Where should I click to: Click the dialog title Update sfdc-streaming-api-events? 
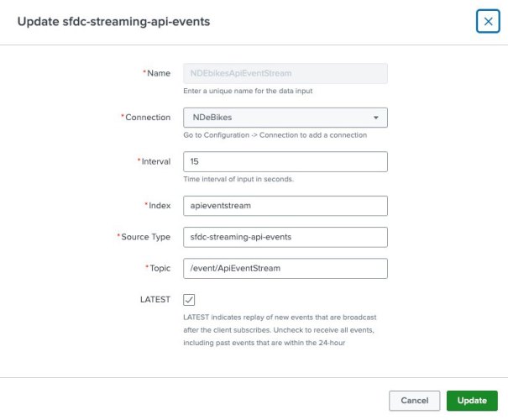(113, 22)
